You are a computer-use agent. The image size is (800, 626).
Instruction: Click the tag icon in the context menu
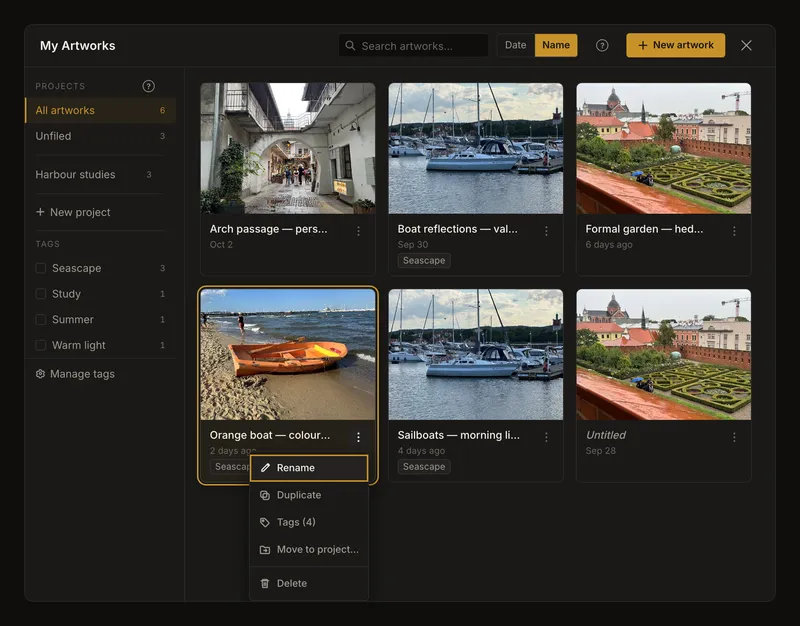coord(265,522)
